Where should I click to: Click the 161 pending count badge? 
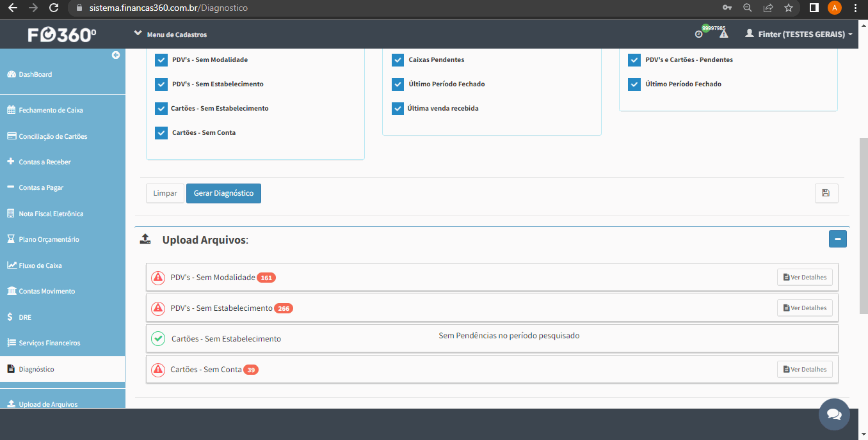click(266, 278)
